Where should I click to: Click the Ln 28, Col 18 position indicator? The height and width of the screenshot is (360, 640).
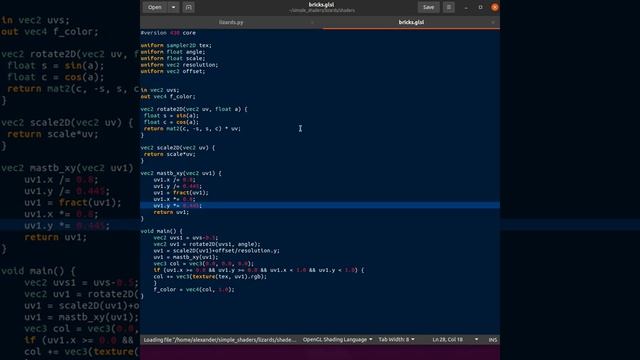(x=448, y=340)
